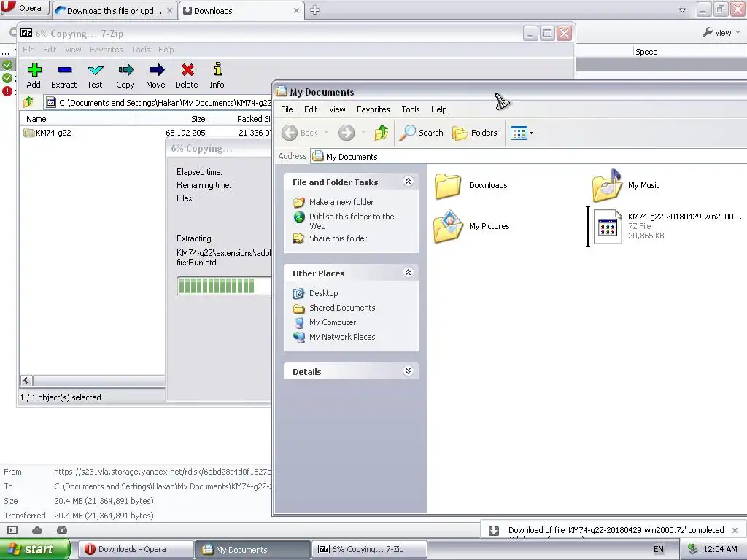Screen dimensions: 747x560
Task: Sort 7-Zip list by Size column
Action: pyautogui.click(x=172, y=119)
